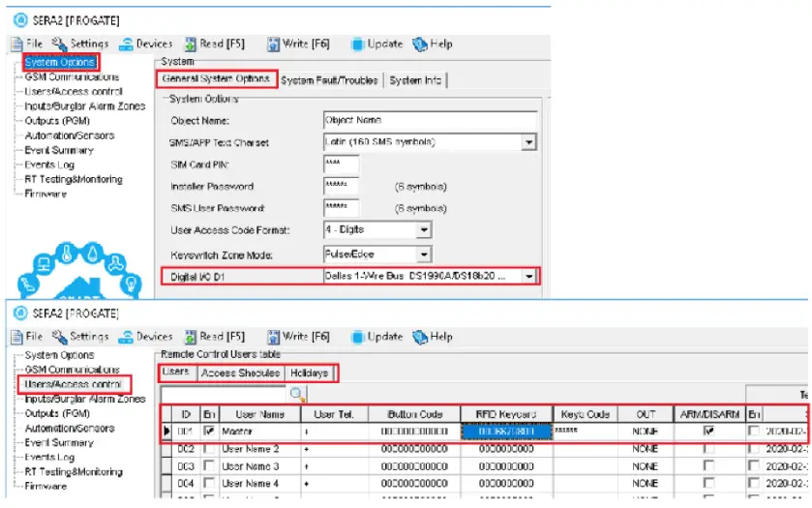812x508 pixels.
Task: Toggle ARM/DISARM checkbox for Master user
Action: [708, 431]
